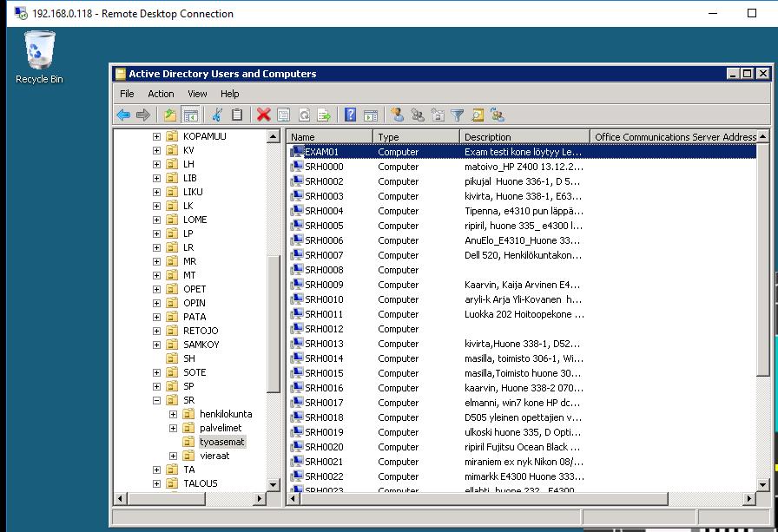Click the computer list vertical scrollbar thumb

point(763,260)
